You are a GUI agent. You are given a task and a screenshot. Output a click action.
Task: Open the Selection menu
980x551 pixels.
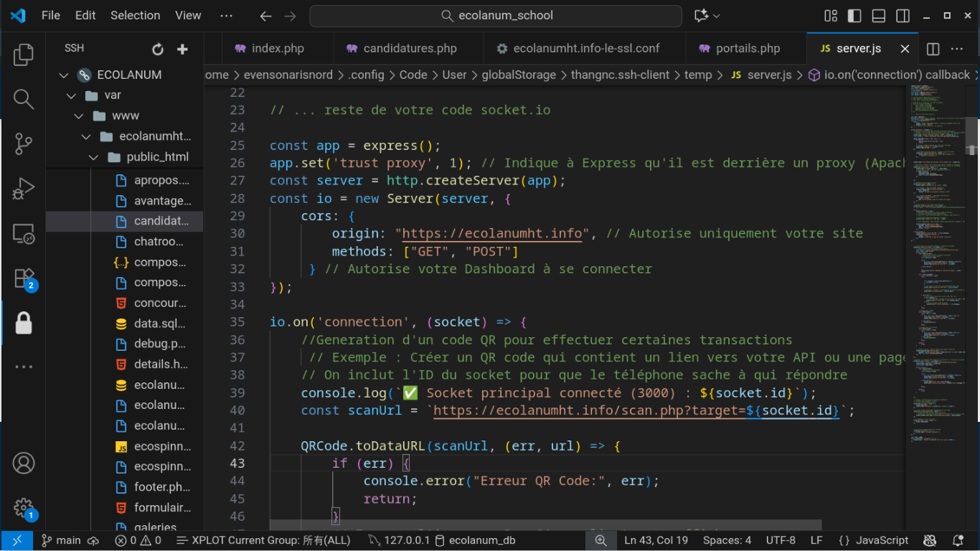[x=135, y=15]
